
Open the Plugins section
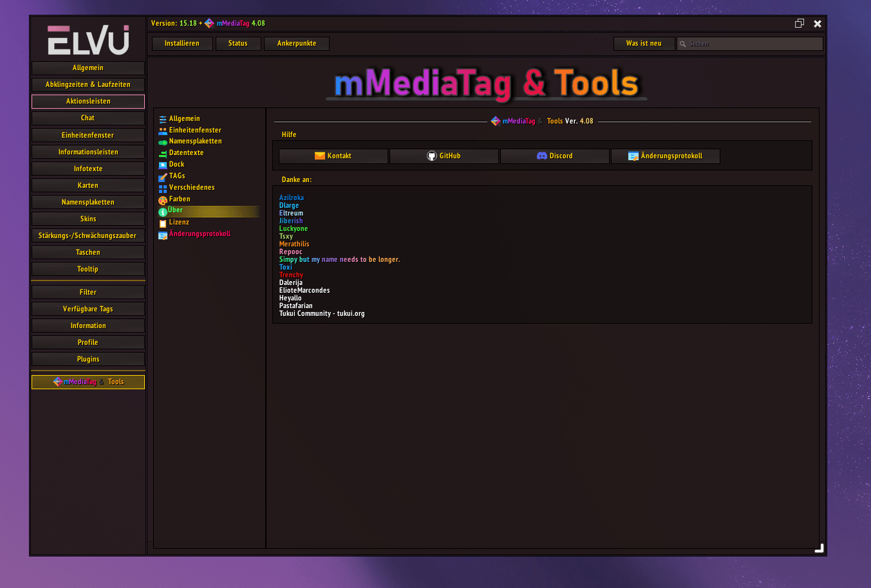(88, 359)
